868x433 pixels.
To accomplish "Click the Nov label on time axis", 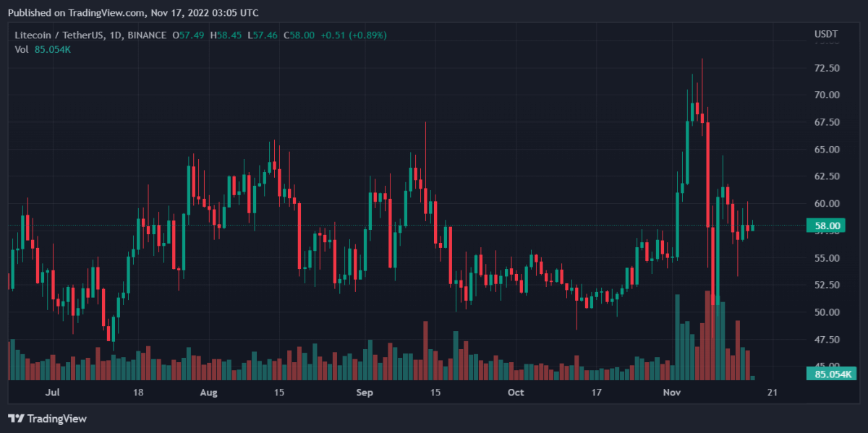I will pyautogui.click(x=673, y=393).
